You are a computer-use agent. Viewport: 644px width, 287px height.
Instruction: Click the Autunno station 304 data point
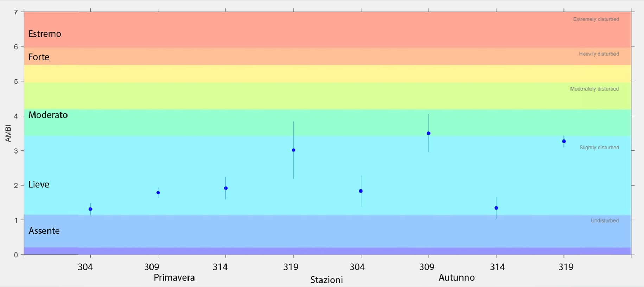(x=361, y=191)
